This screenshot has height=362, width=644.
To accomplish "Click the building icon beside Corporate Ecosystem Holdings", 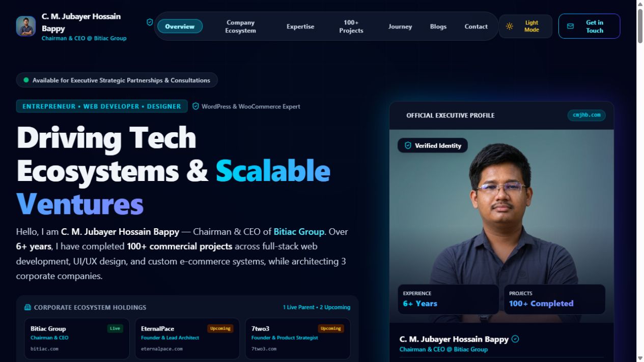I will [27, 307].
